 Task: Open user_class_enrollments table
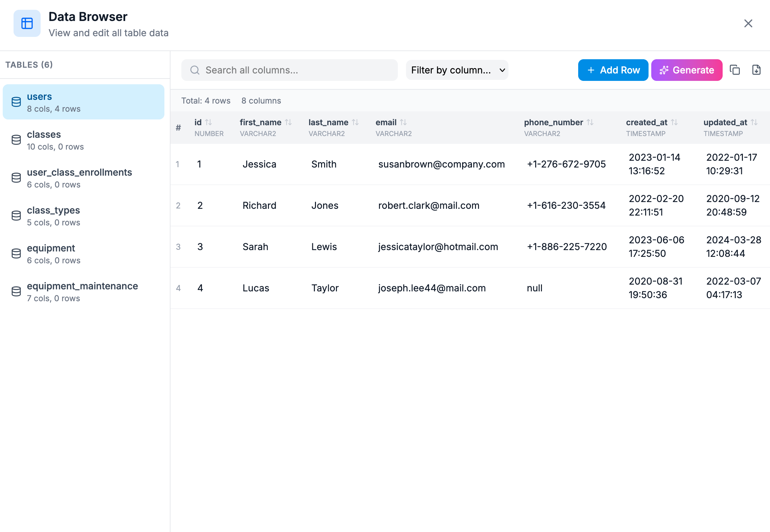click(x=83, y=178)
